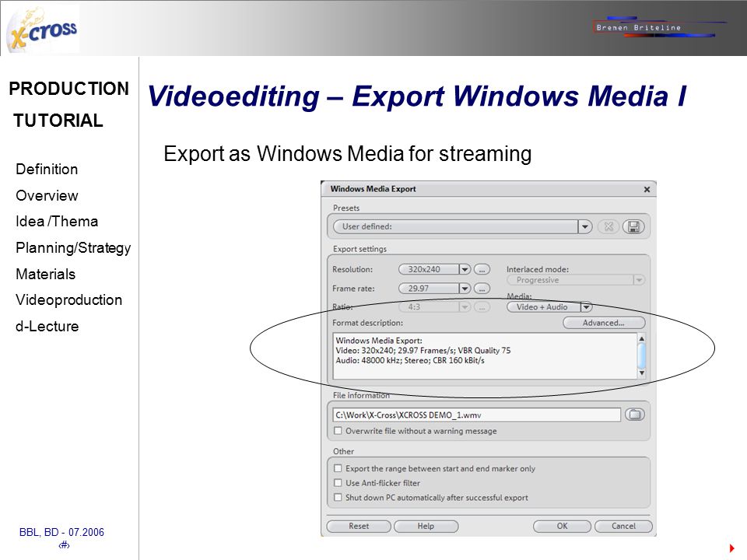Select Planning/Strategy in the sidebar
747x560 pixels.
[73, 248]
